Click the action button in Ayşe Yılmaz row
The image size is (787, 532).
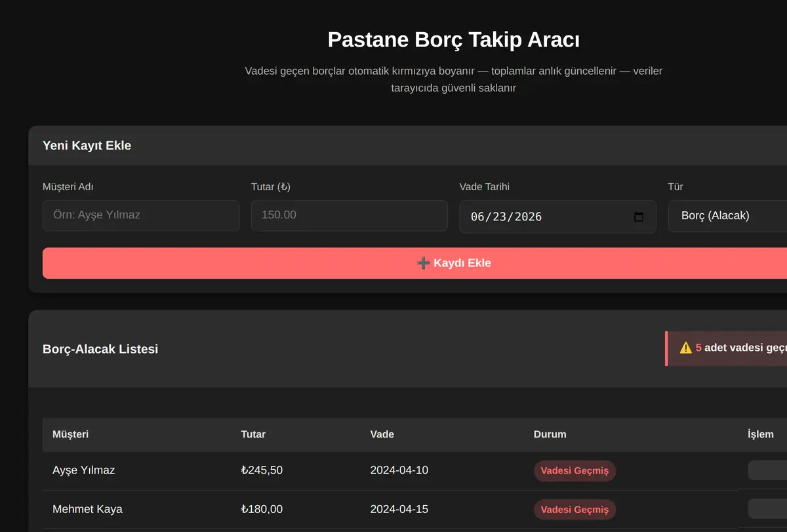pos(767,470)
